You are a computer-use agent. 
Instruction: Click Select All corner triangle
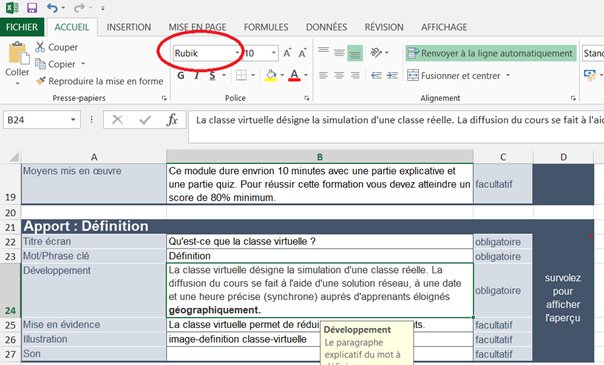14,157
